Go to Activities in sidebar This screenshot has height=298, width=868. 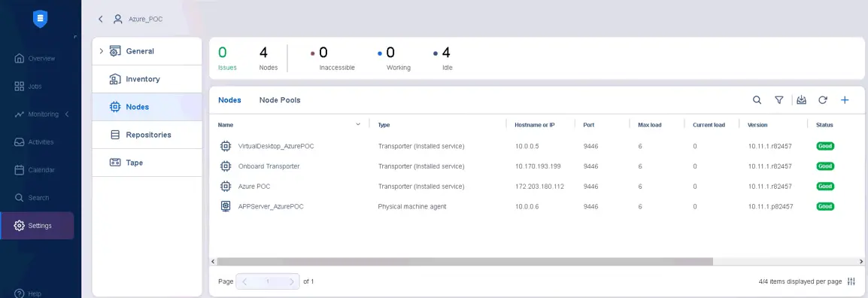pos(34,141)
